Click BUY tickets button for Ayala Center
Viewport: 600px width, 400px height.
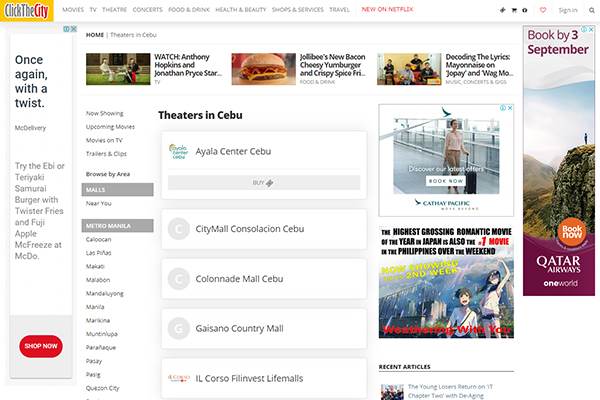pos(264,183)
